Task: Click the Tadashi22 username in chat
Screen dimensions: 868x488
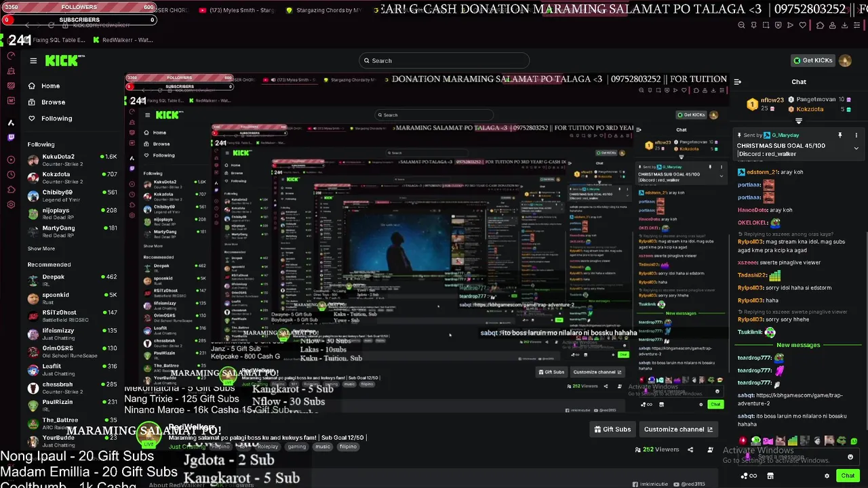Action: click(752, 275)
